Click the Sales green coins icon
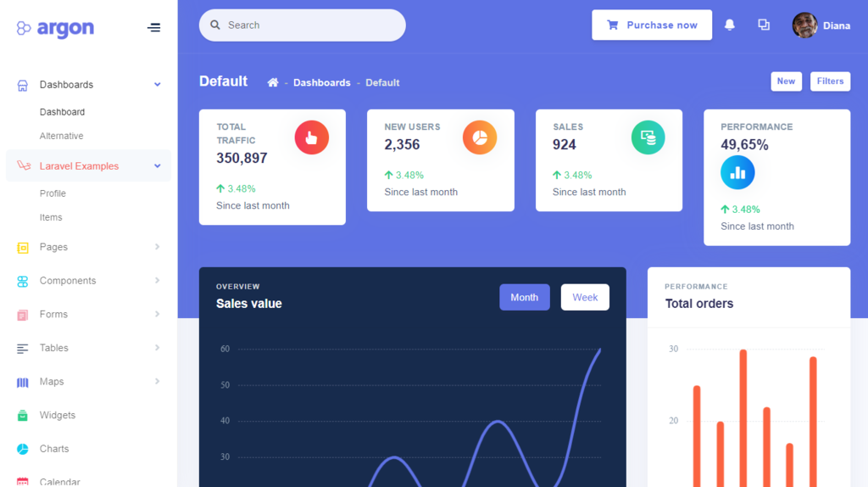This screenshot has width=868, height=487. (648, 137)
